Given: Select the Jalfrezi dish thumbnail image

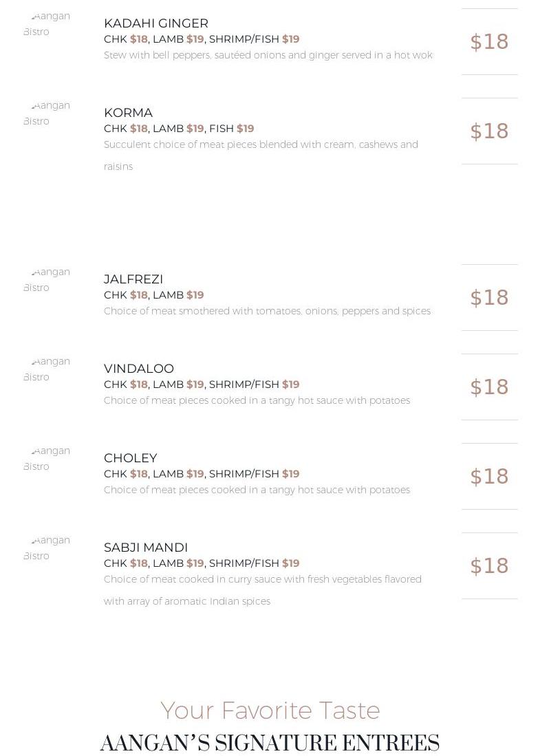Looking at the screenshot, I should click(47, 280).
